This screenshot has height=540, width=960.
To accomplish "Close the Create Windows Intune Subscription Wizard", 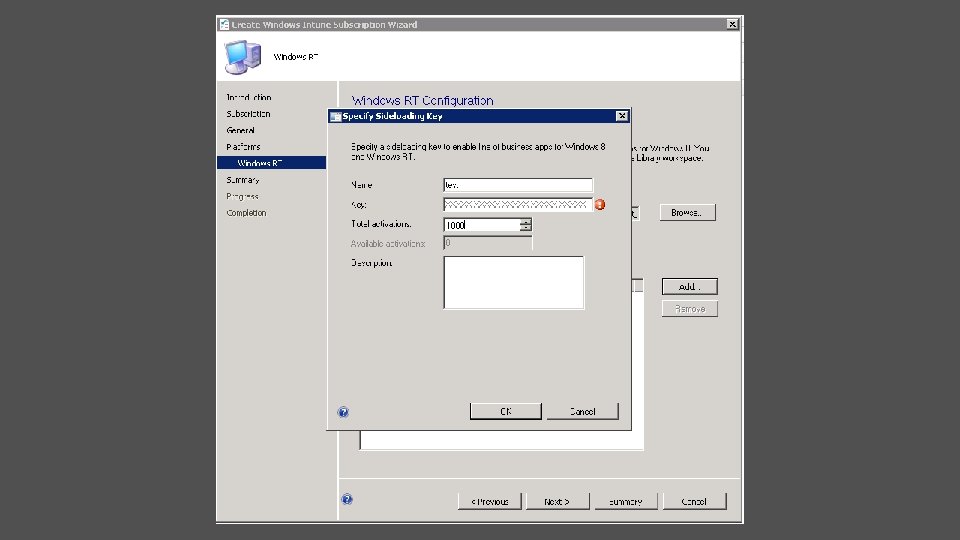I will 732,24.
